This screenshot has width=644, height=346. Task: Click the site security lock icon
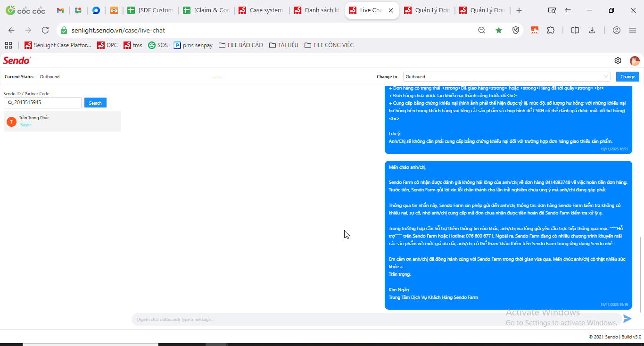click(64, 30)
